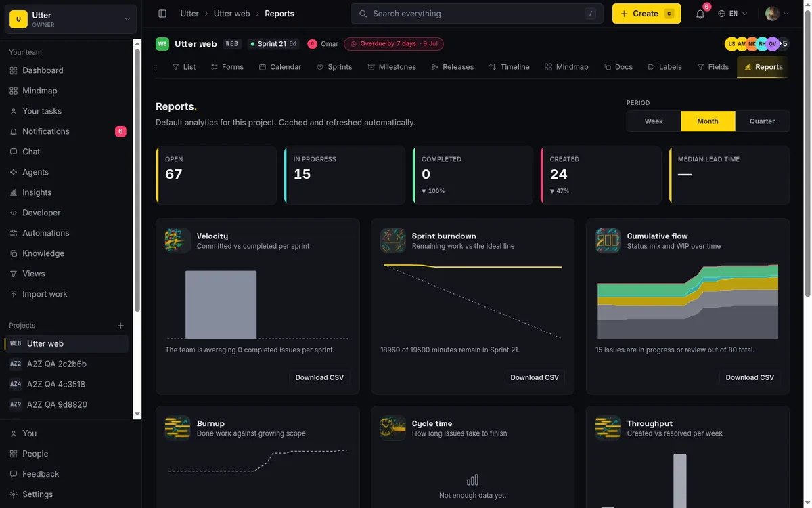Viewport: 812px width, 508px height.
Task: Click the Cumulative flow report icon
Action: (x=608, y=240)
